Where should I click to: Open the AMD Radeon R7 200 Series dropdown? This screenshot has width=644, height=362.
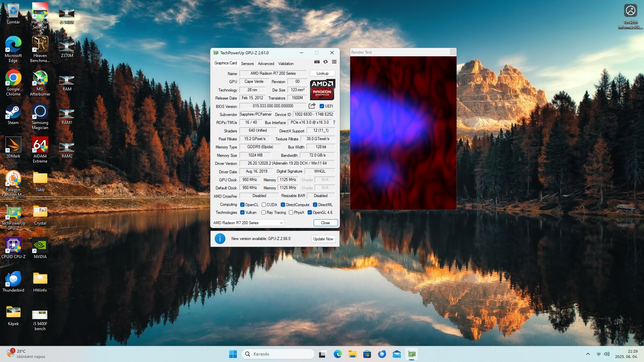pyautogui.click(x=248, y=223)
